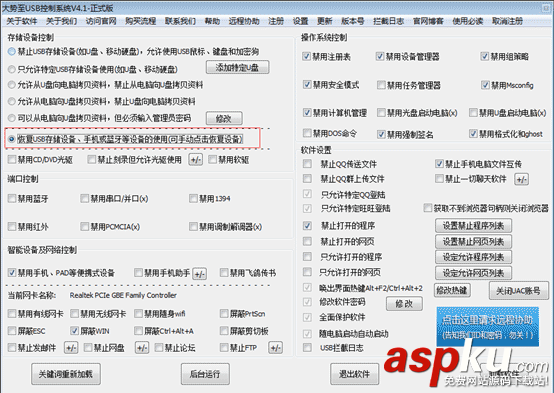Uncheck 禁用手机、PAD等便携式设备 checkbox
Image resolution: width=554 pixels, height=393 pixels.
tap(12, 273)
